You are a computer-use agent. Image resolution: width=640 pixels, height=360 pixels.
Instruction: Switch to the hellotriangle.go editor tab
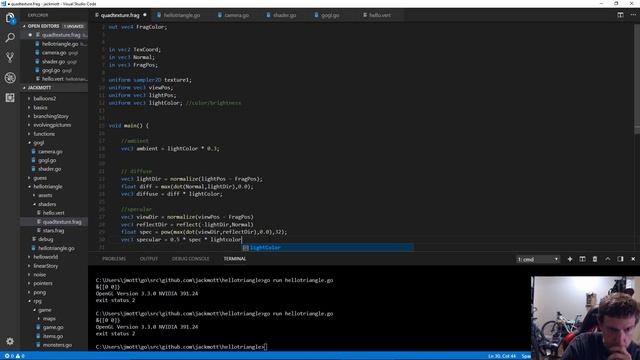[x=182, y=15]
